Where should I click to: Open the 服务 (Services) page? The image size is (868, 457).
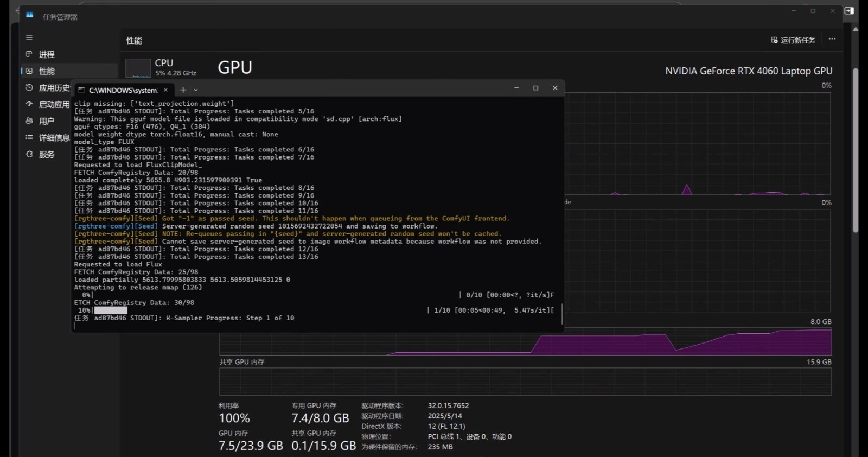pyautogui.click(x=46, y=154)
